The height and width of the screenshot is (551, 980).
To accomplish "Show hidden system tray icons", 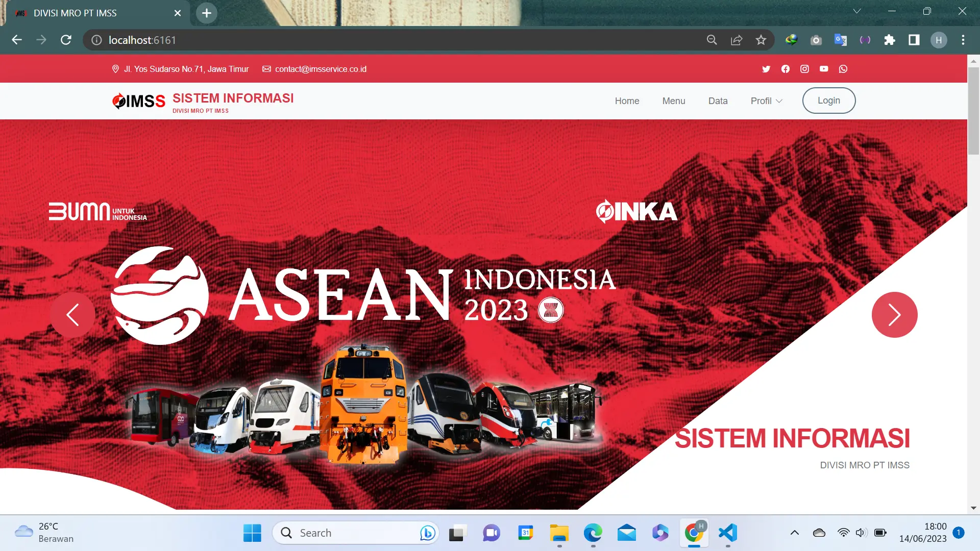I will tap(794, 533).
